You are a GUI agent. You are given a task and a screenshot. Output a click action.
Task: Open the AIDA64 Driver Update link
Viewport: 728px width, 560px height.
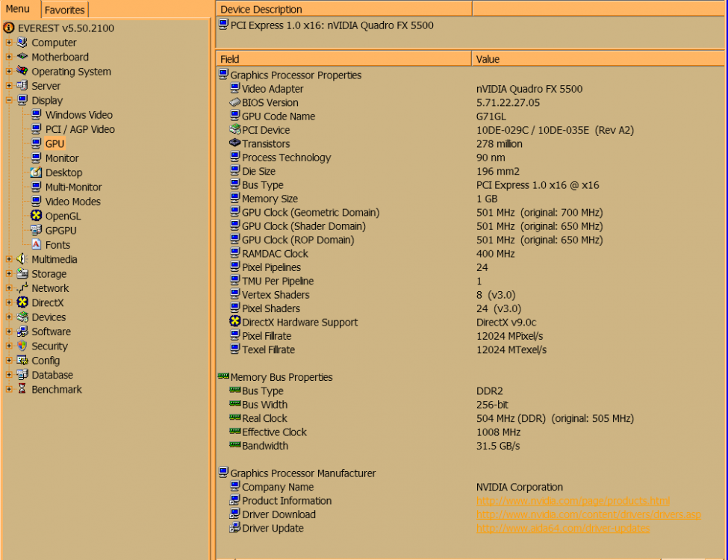pyautogui.click(x=562, y=528)
